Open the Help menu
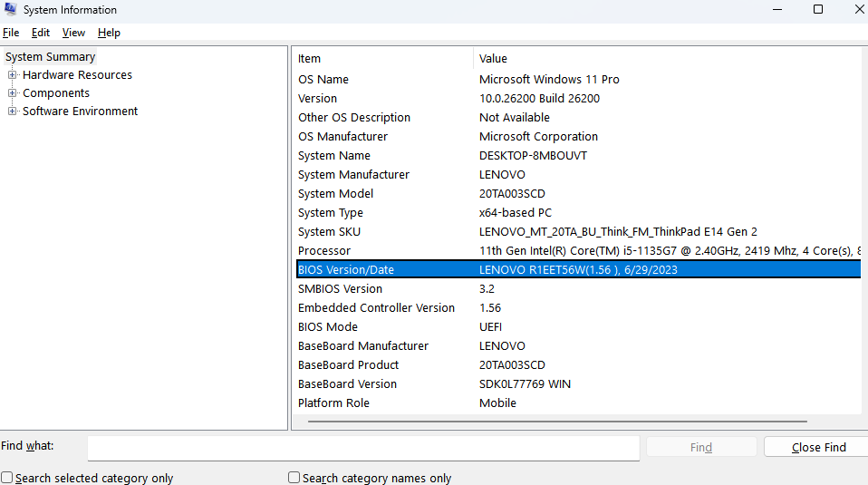The image size is (868, 485). (109, 33)
